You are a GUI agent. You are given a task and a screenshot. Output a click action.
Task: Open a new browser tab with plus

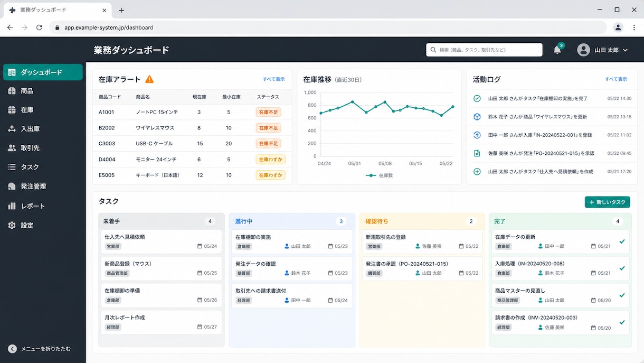[x=121, y=10]
